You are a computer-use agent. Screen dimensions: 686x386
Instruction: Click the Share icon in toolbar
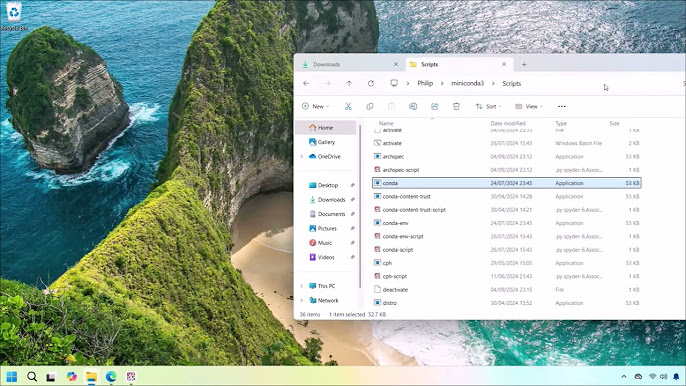pos(434,106)
